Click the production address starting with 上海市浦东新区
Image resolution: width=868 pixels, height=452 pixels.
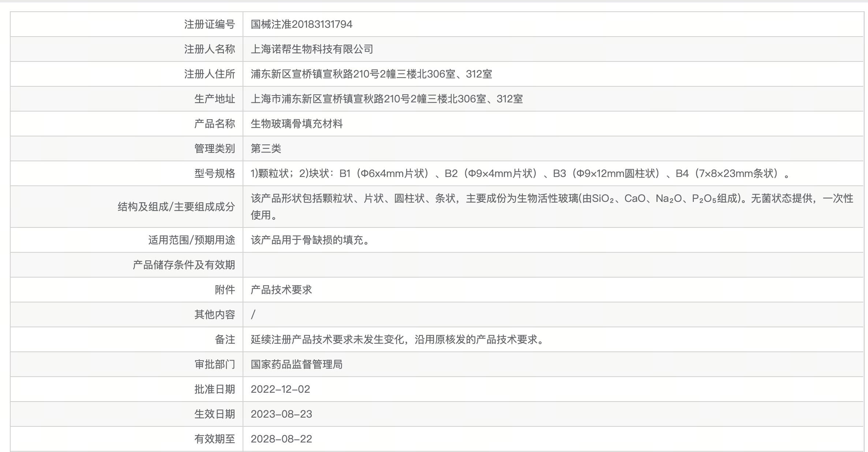click(x=387, y=99)
